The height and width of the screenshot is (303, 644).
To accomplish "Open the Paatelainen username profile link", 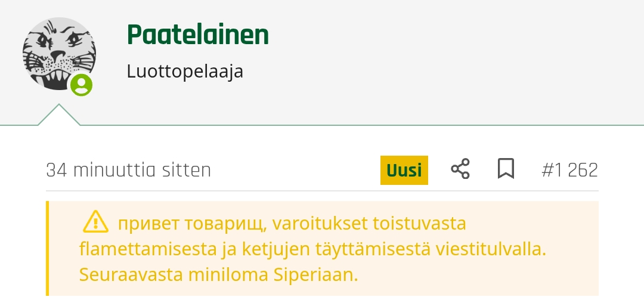I will click(x=197, y=36).
